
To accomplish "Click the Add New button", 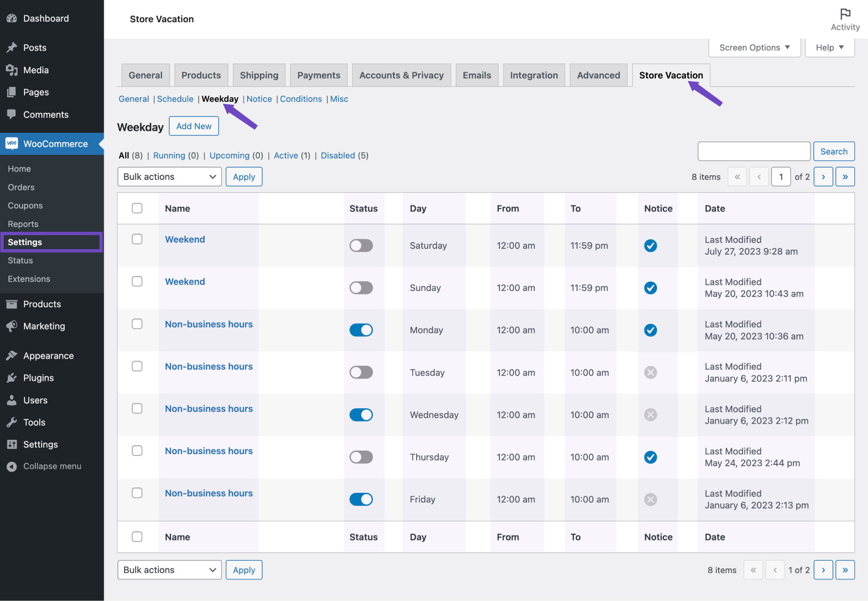I will coord(194,126).
